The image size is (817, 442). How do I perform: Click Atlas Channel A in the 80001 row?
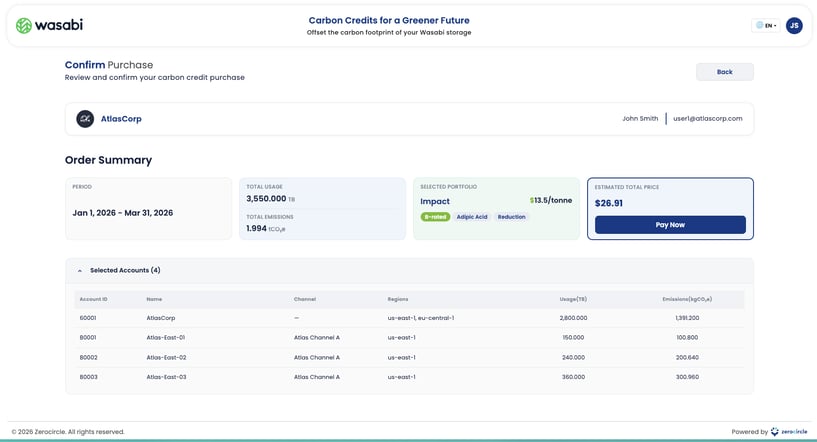(x=317, y=338)
